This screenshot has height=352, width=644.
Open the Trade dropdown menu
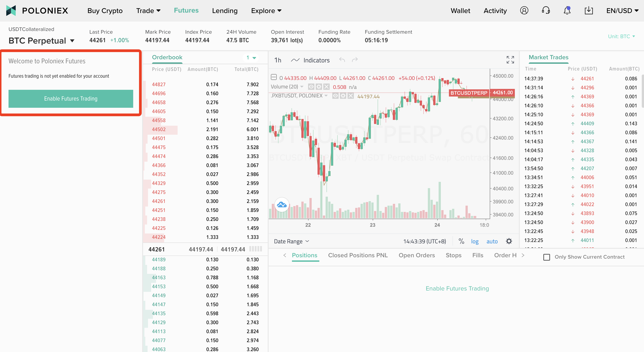pos(148,11)
